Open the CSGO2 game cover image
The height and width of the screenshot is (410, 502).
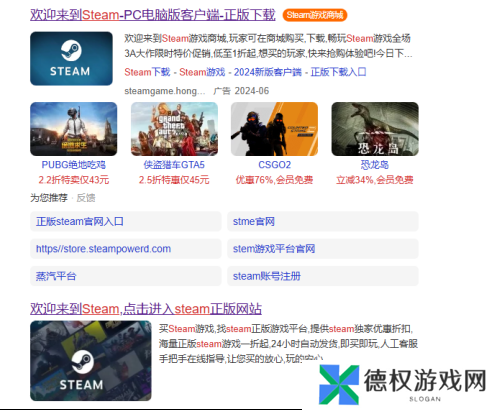(274, 129)
